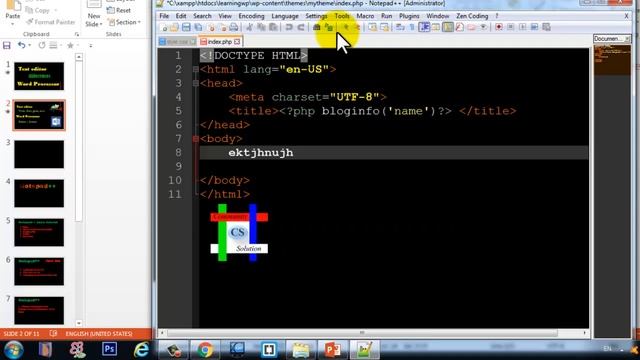Collapse the head tag fold marker
The width and height of the screenshot is (640, 360).
tap(196, 83)
